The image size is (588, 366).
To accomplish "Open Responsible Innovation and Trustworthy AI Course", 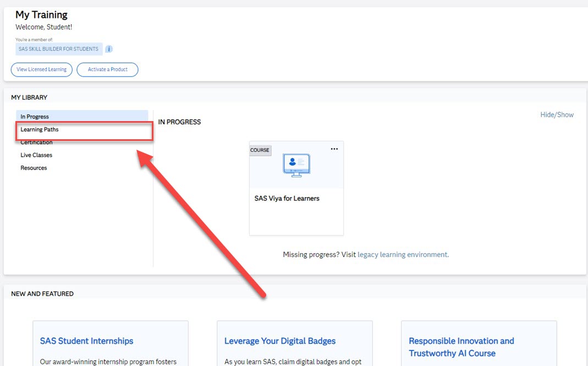I will [x=461, y=347].
